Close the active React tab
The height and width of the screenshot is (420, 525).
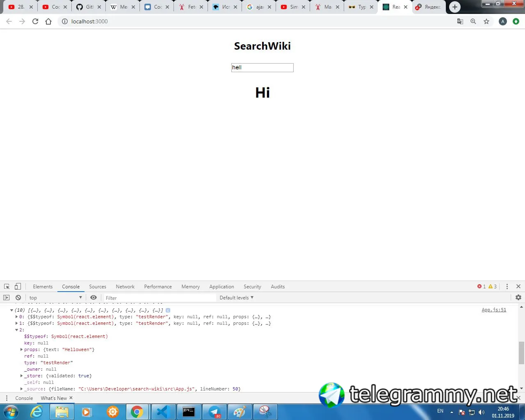(x=406, y=7)
